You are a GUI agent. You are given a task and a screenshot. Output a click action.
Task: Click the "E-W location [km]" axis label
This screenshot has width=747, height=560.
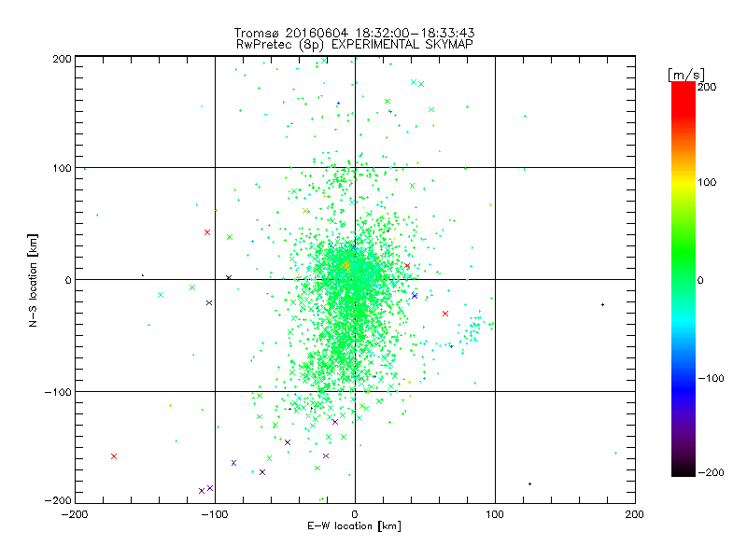tap(355, 525)
